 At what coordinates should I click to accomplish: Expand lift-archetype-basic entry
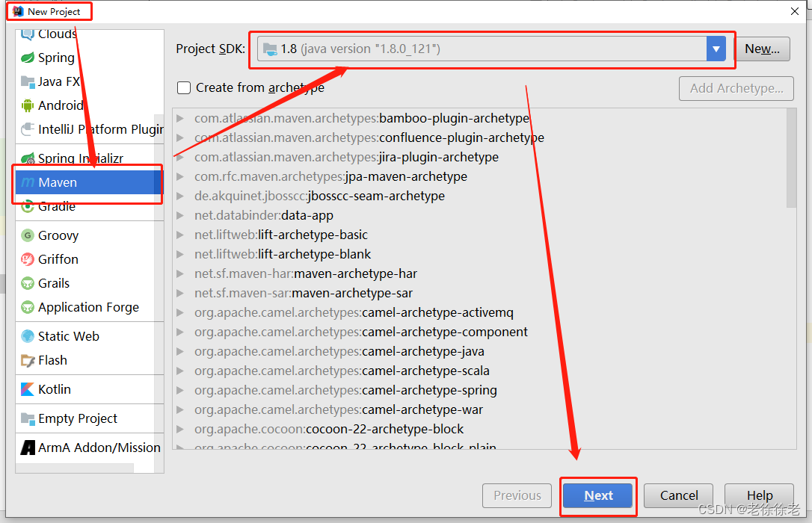click(x=179, y=235)
